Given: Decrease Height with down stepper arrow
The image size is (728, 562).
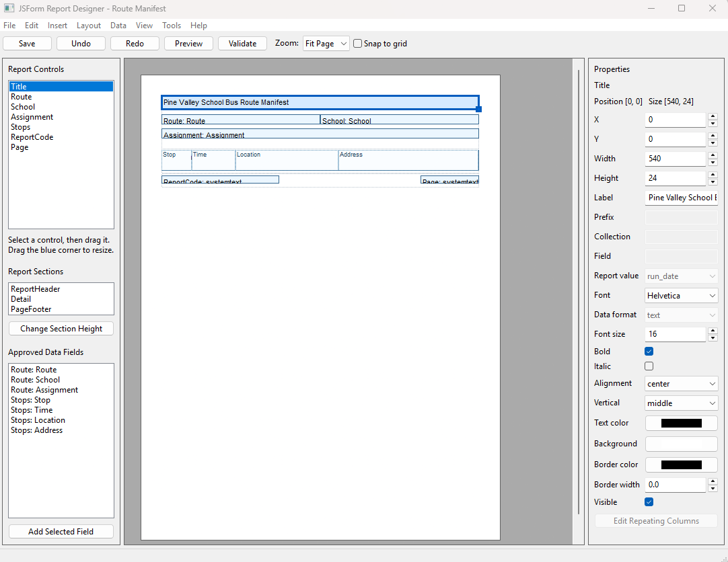Looking at the screenshot, I should 713,182.
